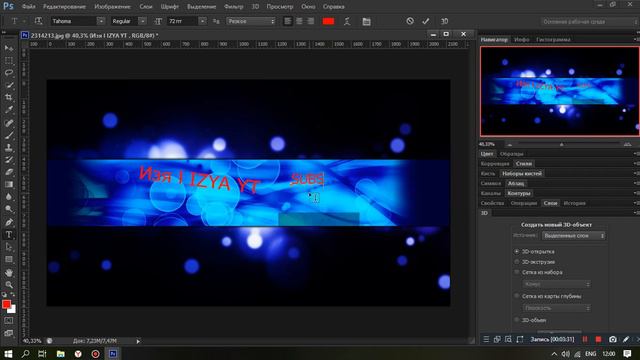Select the Pen tool
The height and width of the screenshot is (360, 640).
[x=9, y=222]
